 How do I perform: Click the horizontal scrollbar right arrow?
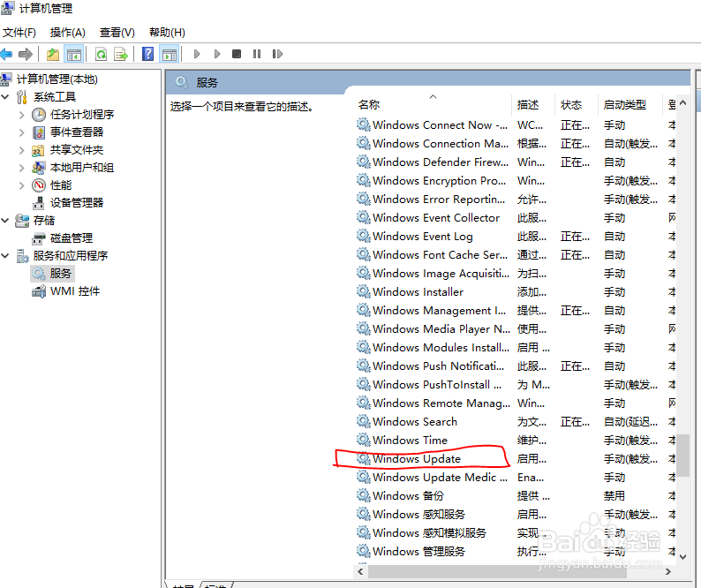point(668,571)
